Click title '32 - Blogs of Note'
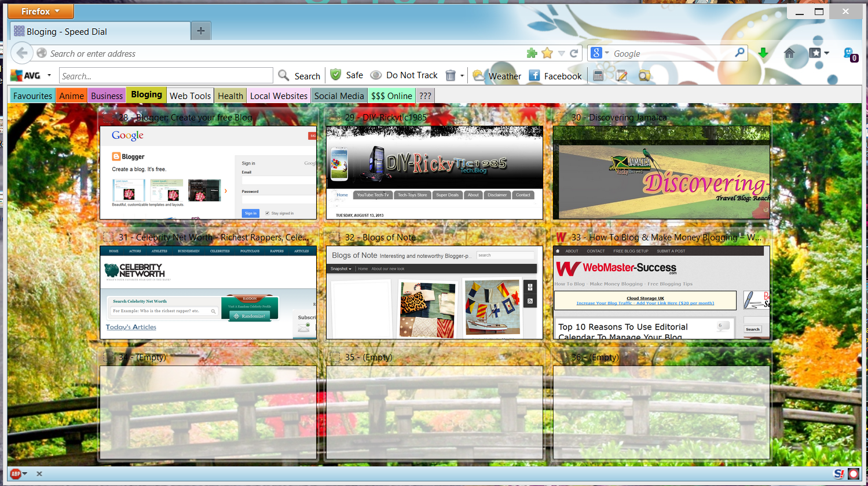Screen dimensions: 868x486 (x=380, y=237)
